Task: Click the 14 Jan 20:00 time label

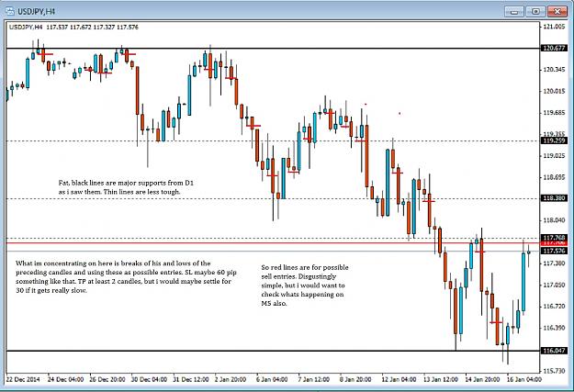Action: (483, 379)
